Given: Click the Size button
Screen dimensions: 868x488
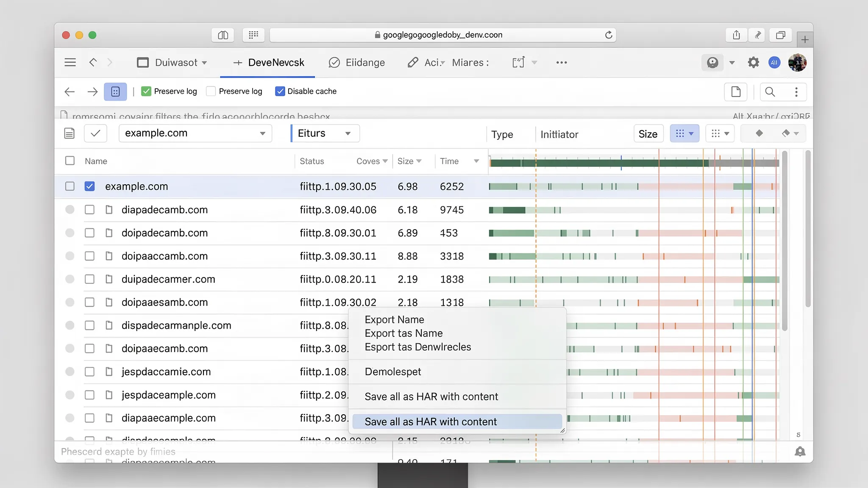Looking at the screenshot, I should pos(648,134).
